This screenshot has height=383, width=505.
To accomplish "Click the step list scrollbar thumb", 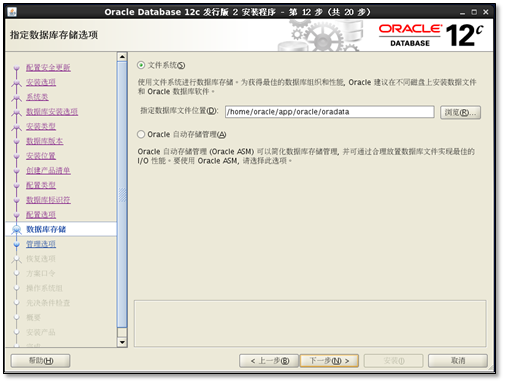I will point(122,194).
